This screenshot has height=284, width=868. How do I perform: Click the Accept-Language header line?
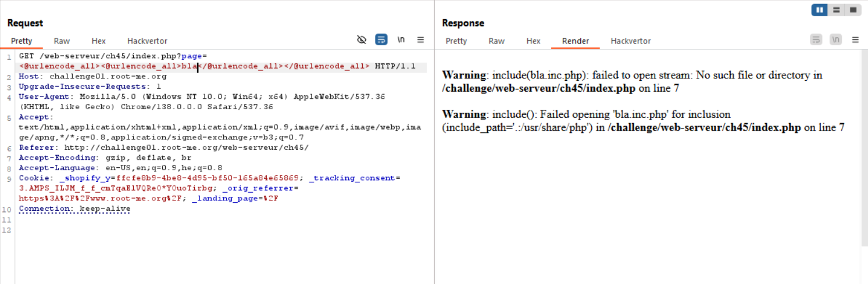121,168
